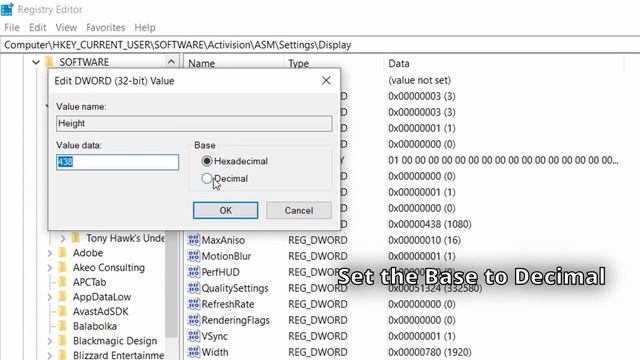Click the (value not set) data cell
The width and height of the screenshot is (640, 360).
(x=420, y=80)
